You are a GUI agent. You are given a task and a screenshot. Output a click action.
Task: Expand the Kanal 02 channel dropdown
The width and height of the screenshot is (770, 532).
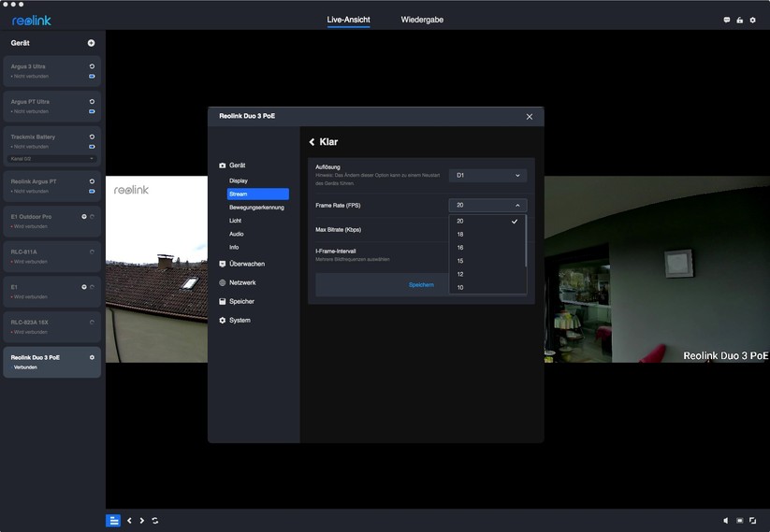52,159
